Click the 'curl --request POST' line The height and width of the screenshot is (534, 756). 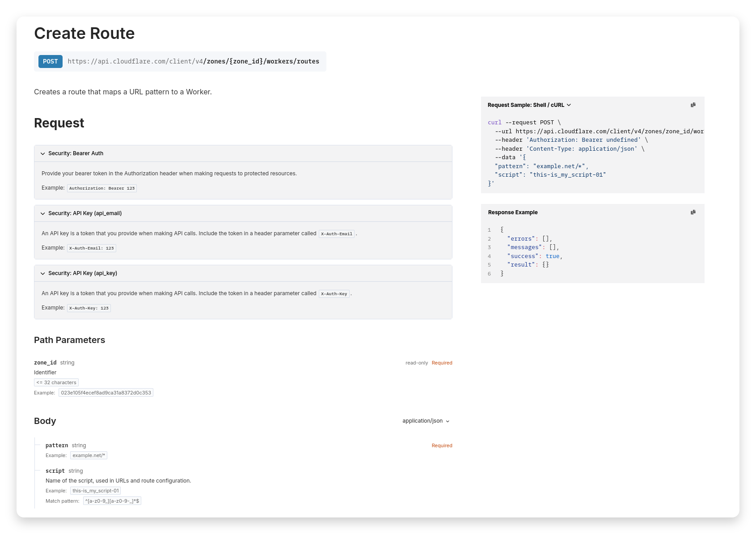point(524,123)
